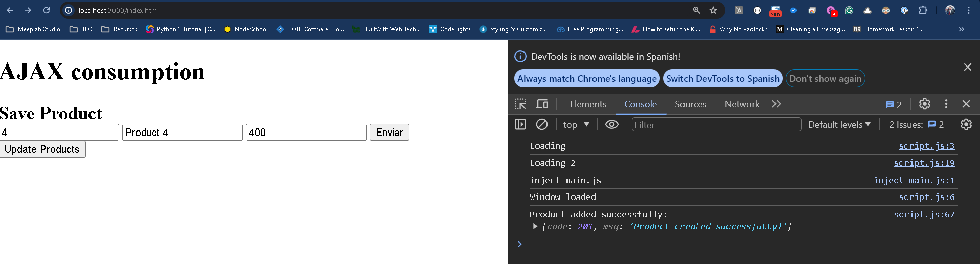
Task: Click the live expression eye icon
Action: click(x=611, y=124)
